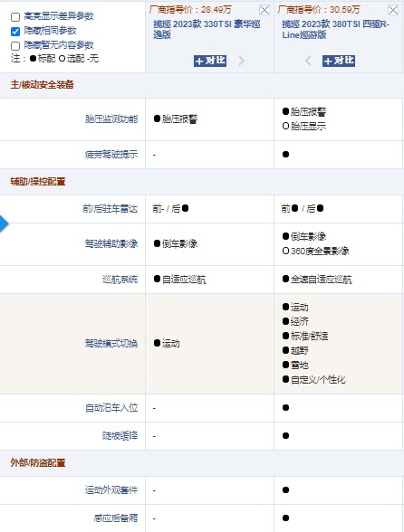Select 辅助/操控配置 section header
This screenshot has height=532, width=404.
(x=38, y=182)
